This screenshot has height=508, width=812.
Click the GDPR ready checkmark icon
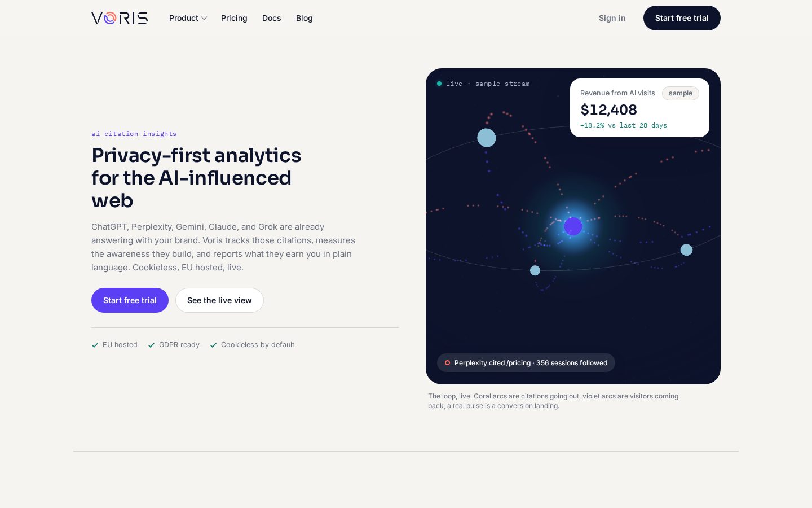click(x=151, y=345)
